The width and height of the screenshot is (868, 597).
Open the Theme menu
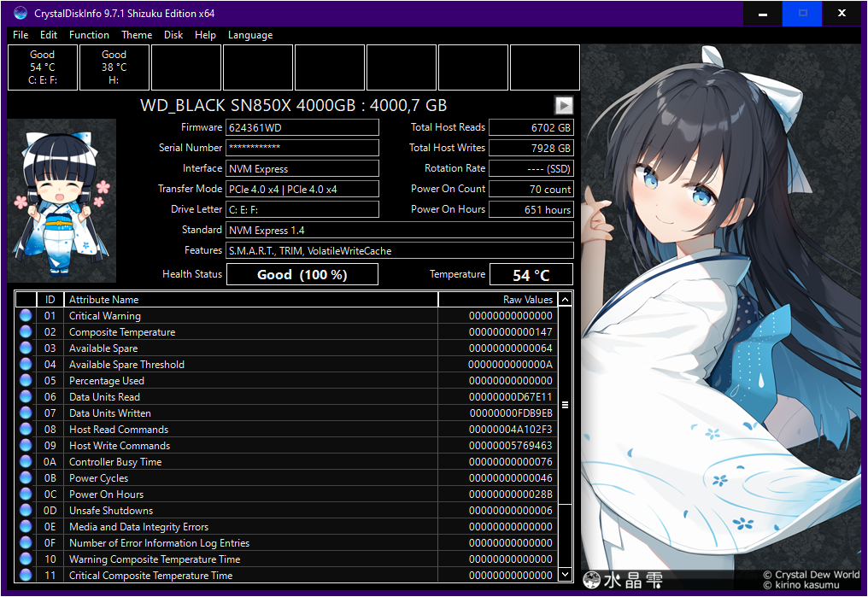[137, 35]
